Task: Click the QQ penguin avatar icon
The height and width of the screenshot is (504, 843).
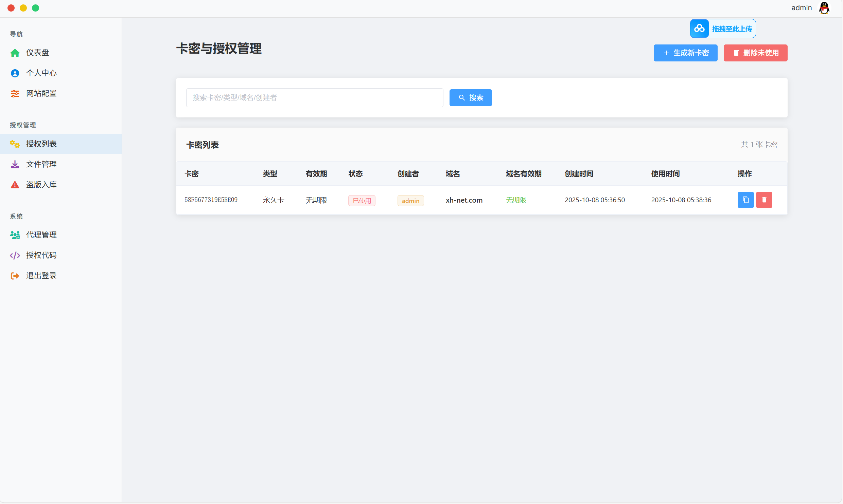Action: point(824,8)
